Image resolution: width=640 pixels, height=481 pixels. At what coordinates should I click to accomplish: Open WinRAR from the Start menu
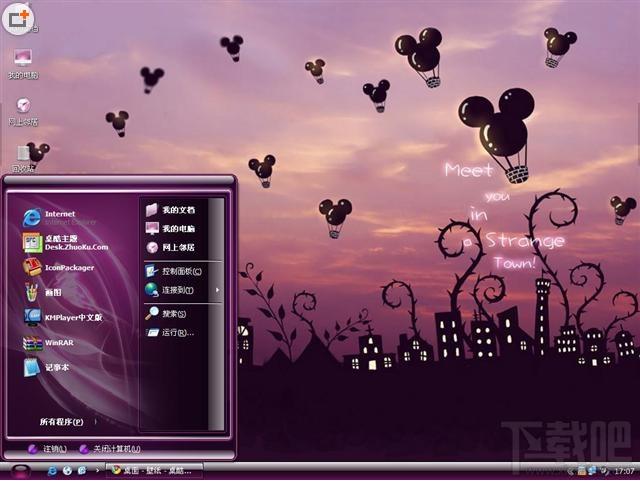48,343
